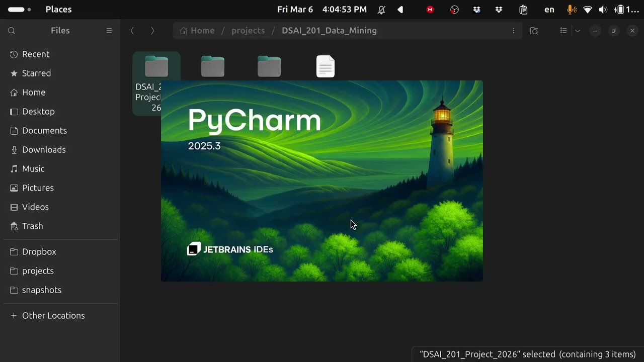644x362 pixels.
Task: Click the notifications muted bell icon
Action: pyautogui.click(x=381, y=10)
